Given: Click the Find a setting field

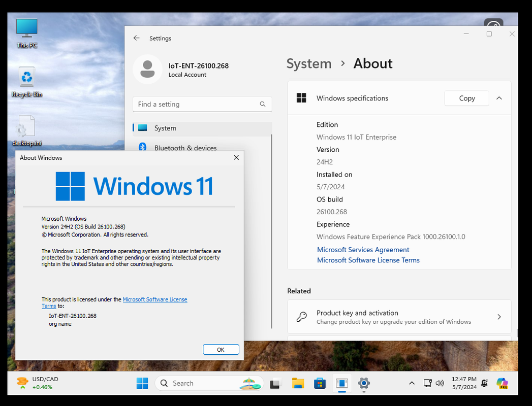Looking at the screenshot, I should (x=202, y=104).
